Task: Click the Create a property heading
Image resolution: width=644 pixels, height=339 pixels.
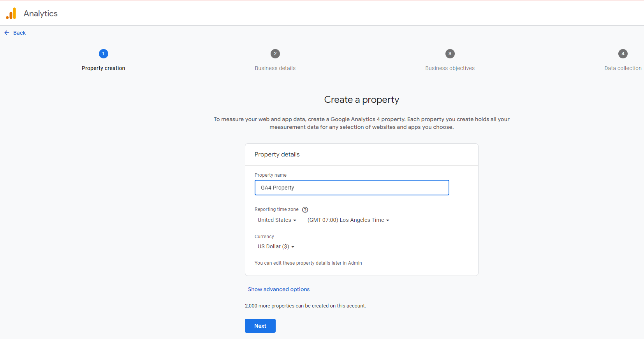Action: 362,100
